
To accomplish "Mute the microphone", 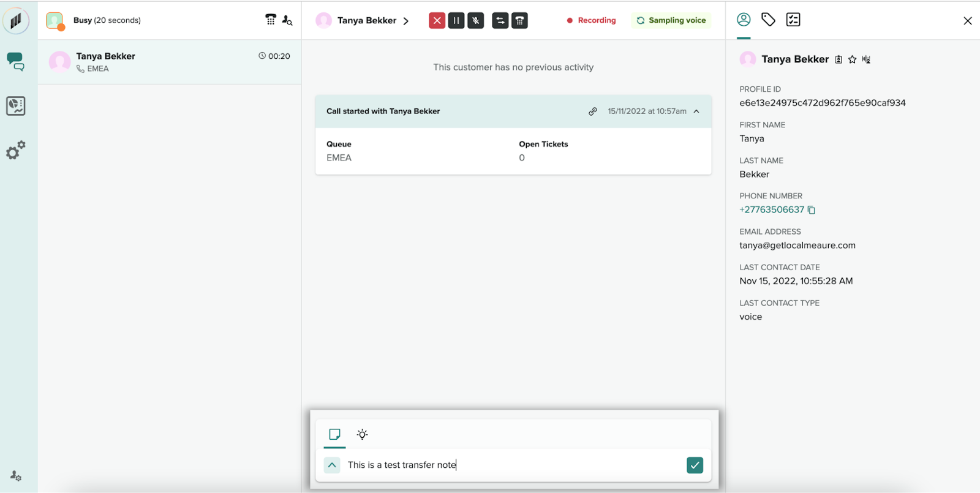I will point(476,21).
